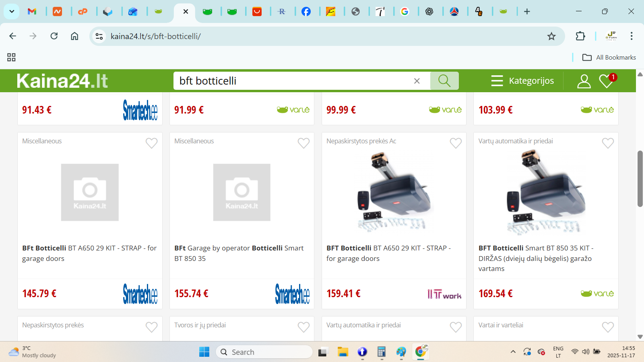The width and height of the screenshot is (644, 362).
Task: Go back to the previous page
Action: click(x=12, y=36)
